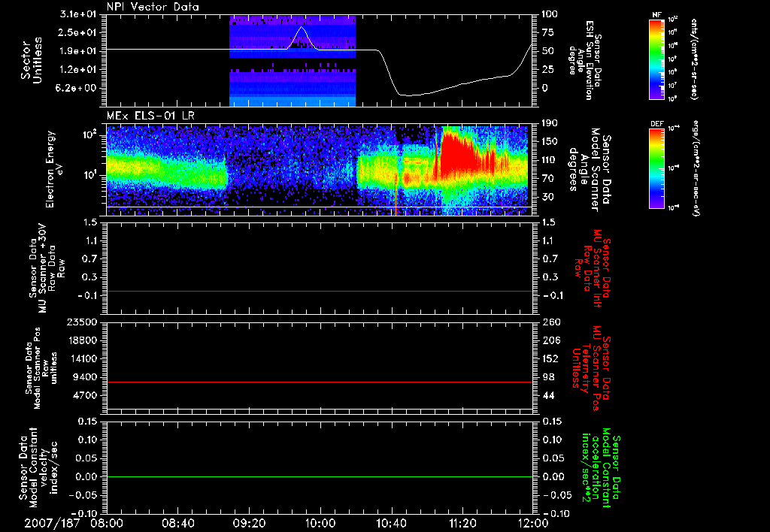Click the "MU Scanner +30V Raw Data" axis label
The image size is (770, 532).
pos(47,268)
